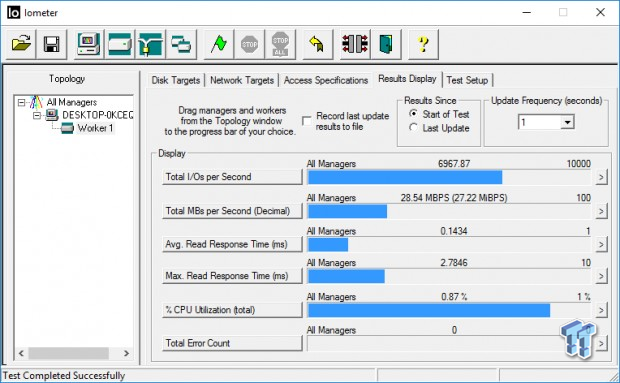Click Max. Read Response Time button
Screen dimensions: 620x383
232,276
